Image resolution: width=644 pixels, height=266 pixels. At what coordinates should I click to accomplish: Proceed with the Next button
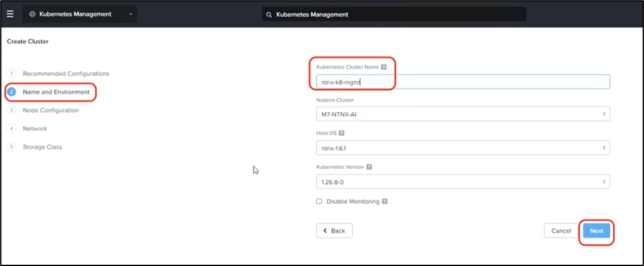coord(596,230)
